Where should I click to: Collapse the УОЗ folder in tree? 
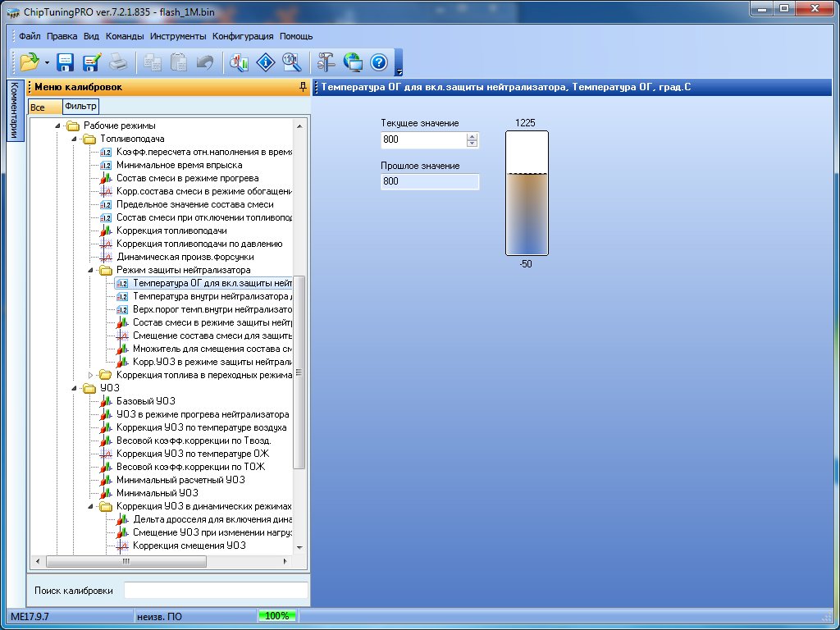[75, 388]
